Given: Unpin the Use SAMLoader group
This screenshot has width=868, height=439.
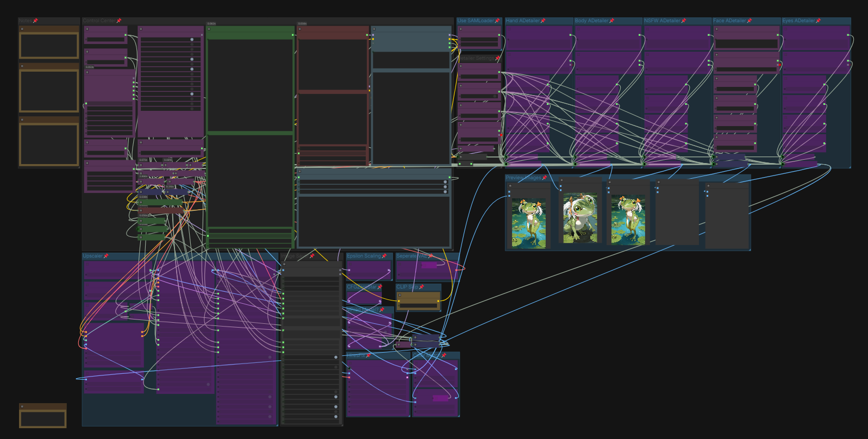Looking at the screenshot, I should [497, 21].
